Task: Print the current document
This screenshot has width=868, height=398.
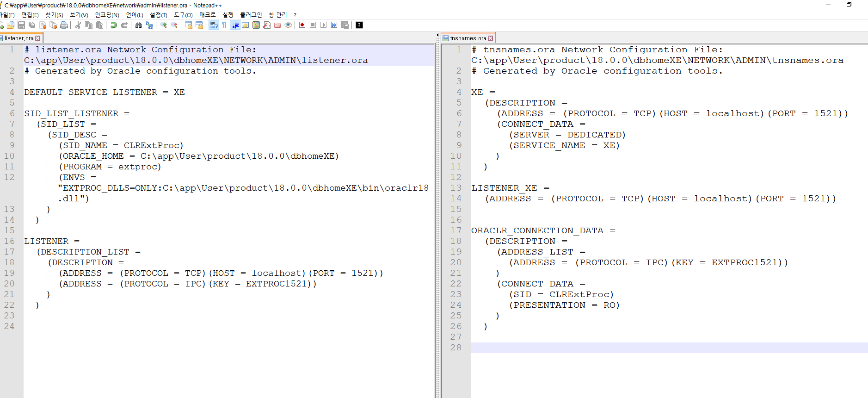Action: click(64, 25)
